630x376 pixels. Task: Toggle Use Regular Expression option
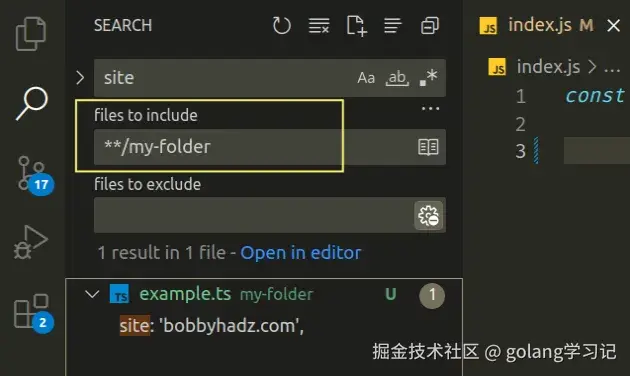coord(428,77)
